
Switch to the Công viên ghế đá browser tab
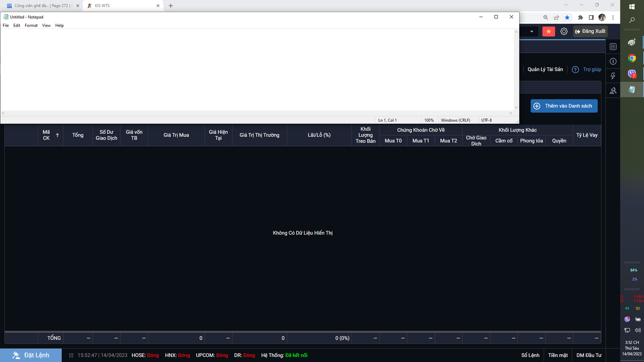point(43,6)
